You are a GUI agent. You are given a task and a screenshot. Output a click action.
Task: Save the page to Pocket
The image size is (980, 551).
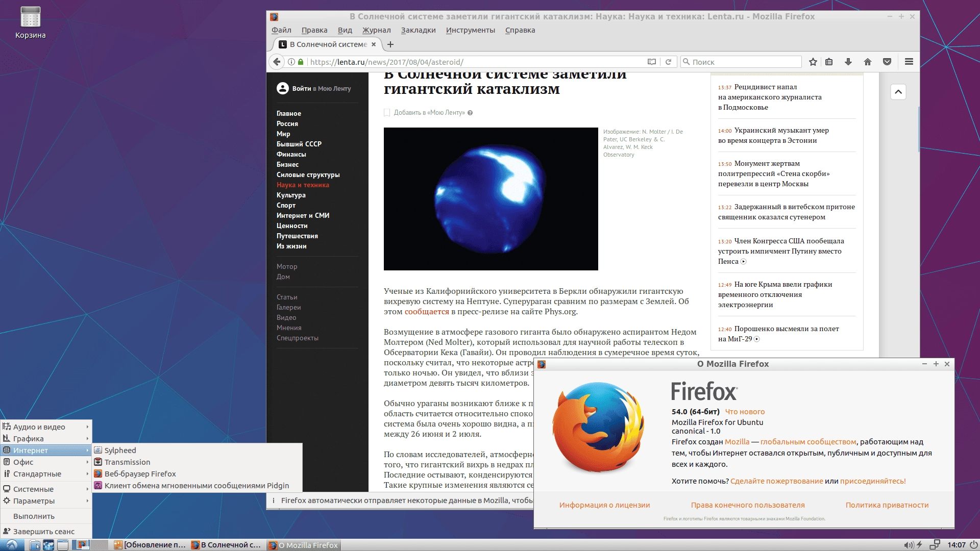[x=887, y=62]
